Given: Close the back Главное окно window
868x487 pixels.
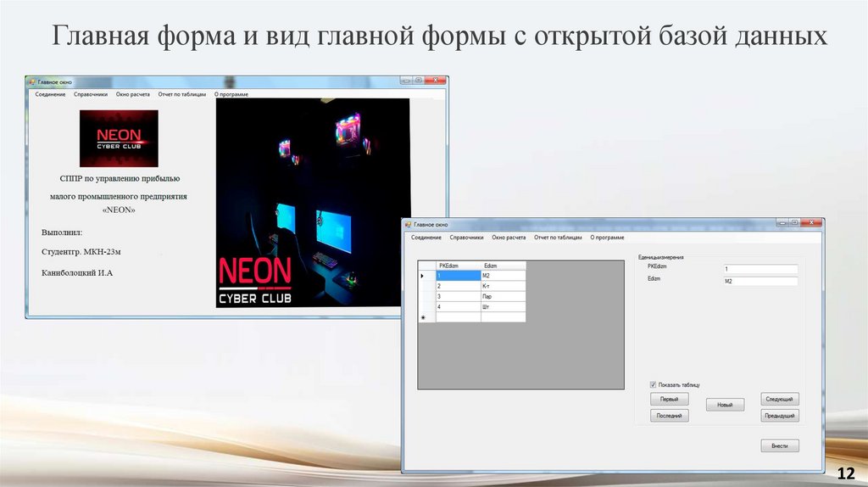Looking at the screenshot, I should (x=437, y=81).
